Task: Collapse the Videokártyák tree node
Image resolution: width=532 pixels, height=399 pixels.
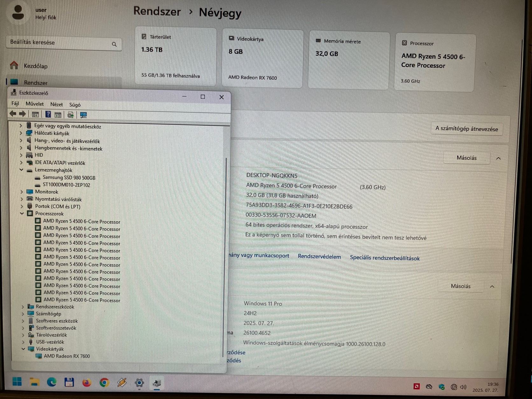Action: [x=23, y=349]
